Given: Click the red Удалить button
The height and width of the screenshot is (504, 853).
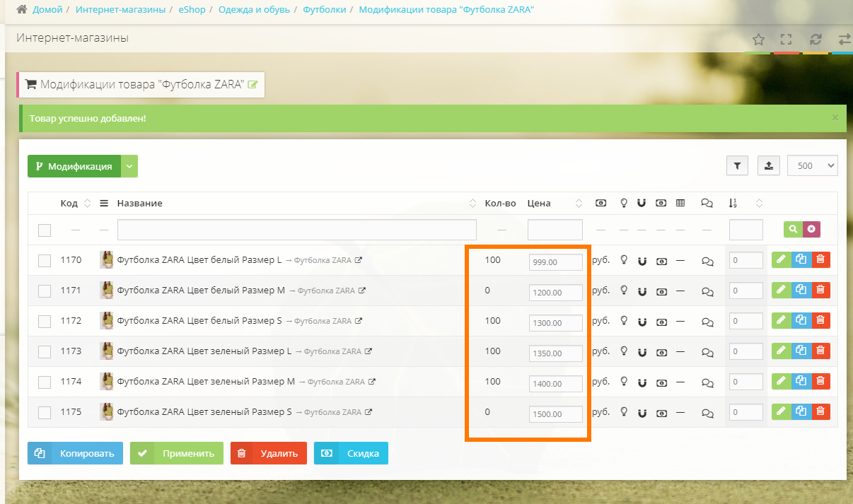Looking at the screenshot, I should pos(268,453).
